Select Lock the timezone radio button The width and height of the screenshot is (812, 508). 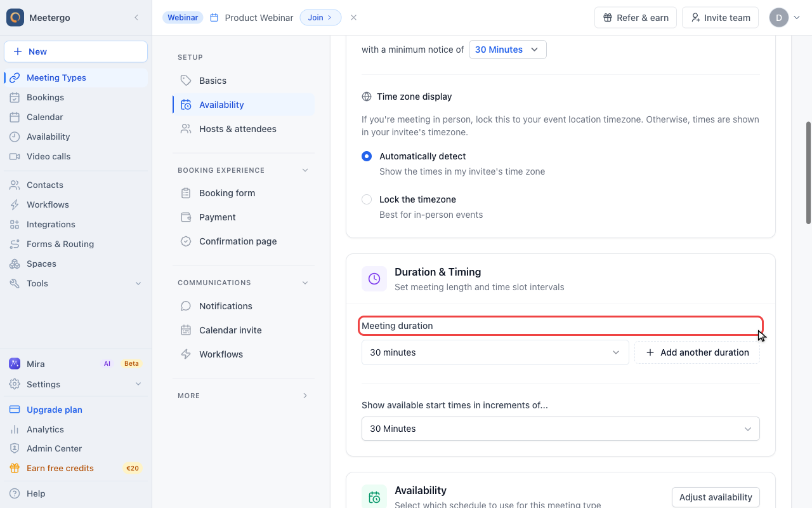[367, 199]
